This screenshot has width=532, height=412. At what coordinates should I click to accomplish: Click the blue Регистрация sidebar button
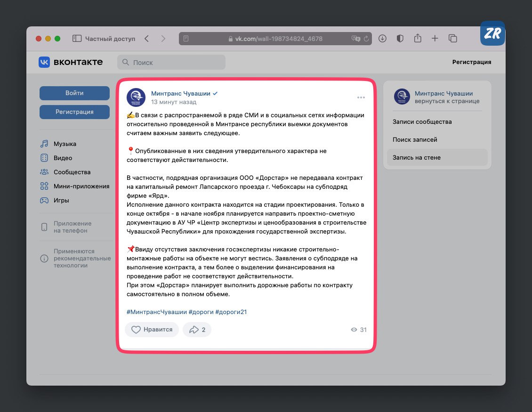(74, 112)
